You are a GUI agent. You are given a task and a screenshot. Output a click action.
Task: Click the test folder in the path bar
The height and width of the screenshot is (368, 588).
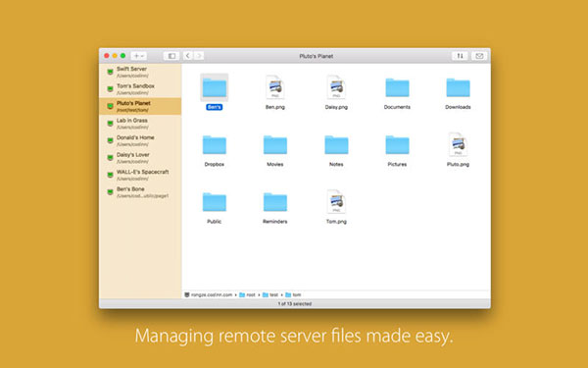[270, 294]
